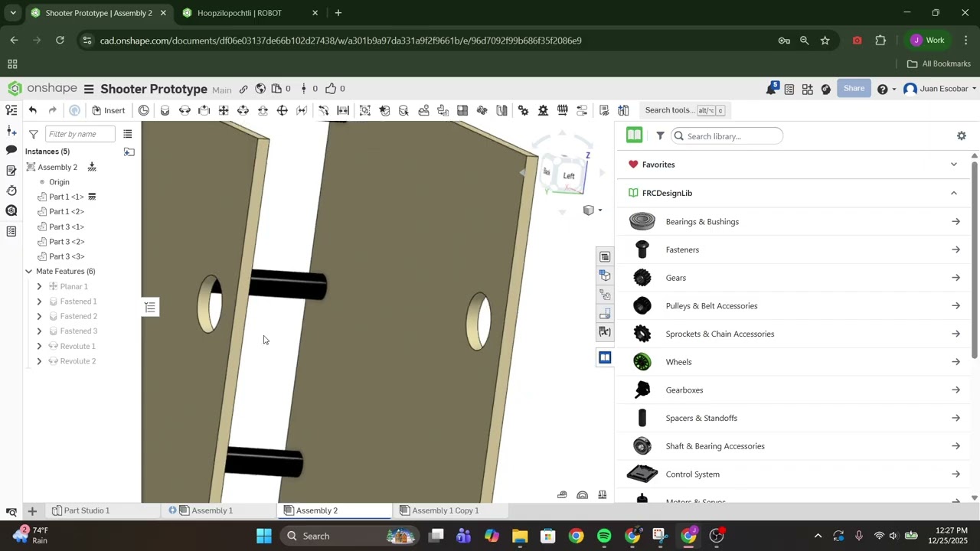Select the Revolute mate tool

pyautogui.click(x=185, y=110)
